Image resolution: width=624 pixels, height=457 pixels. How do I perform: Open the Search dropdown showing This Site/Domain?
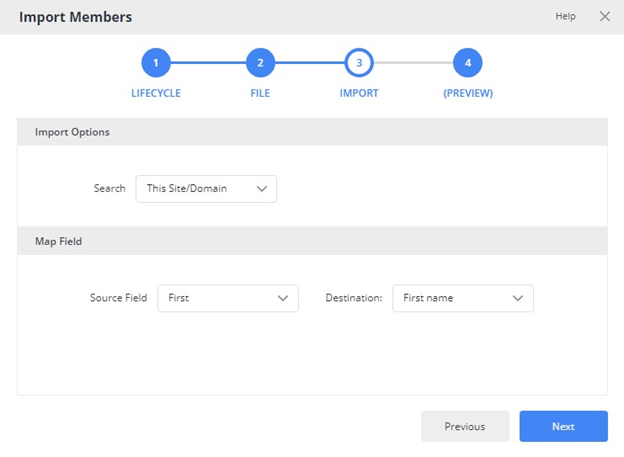click(205, 188)
